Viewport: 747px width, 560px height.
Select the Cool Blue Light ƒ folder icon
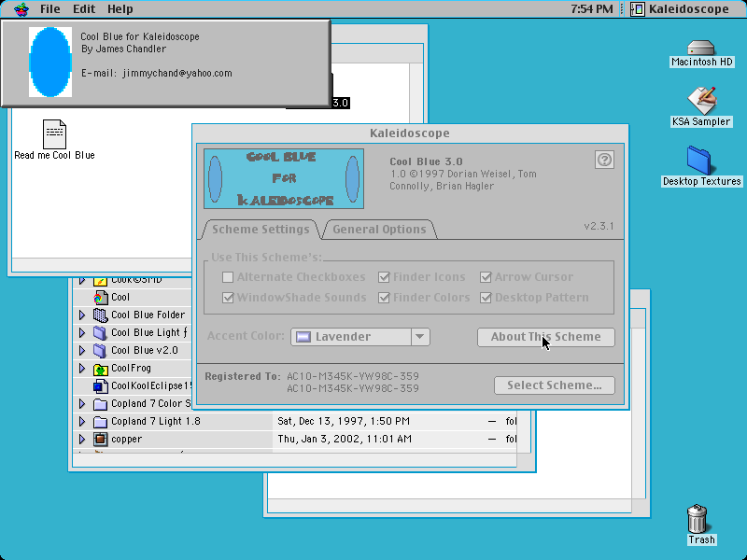pos(100,332)
